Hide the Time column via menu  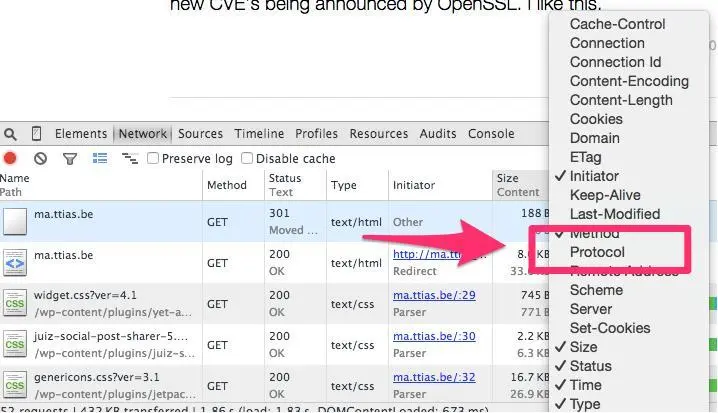(585, 385)
